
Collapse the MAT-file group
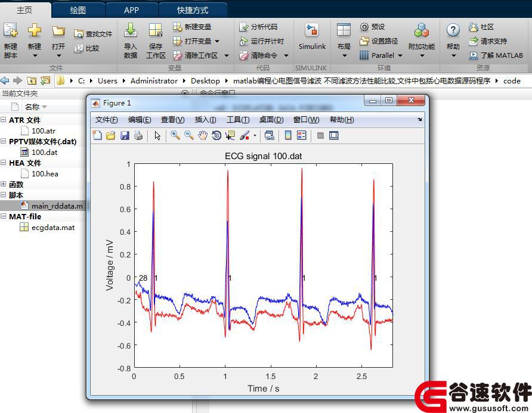(4, 216)
